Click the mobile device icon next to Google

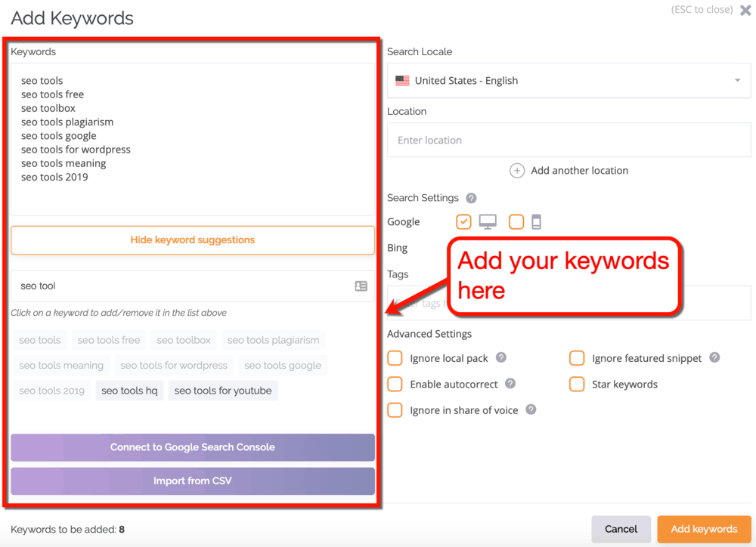click(536, 222)
